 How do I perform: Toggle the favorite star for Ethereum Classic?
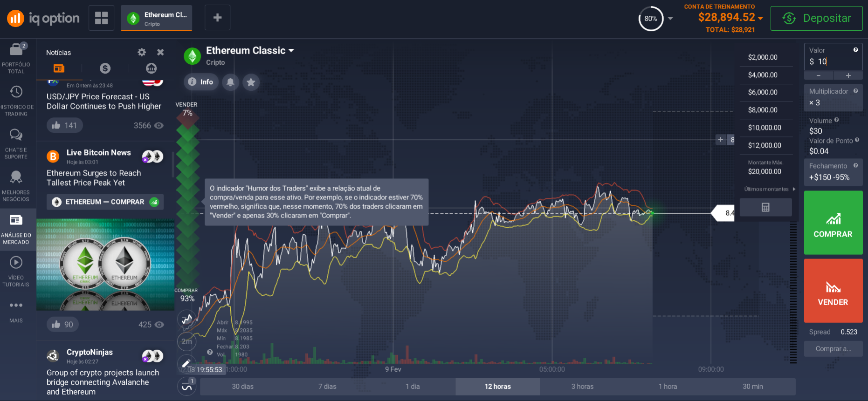251,82
